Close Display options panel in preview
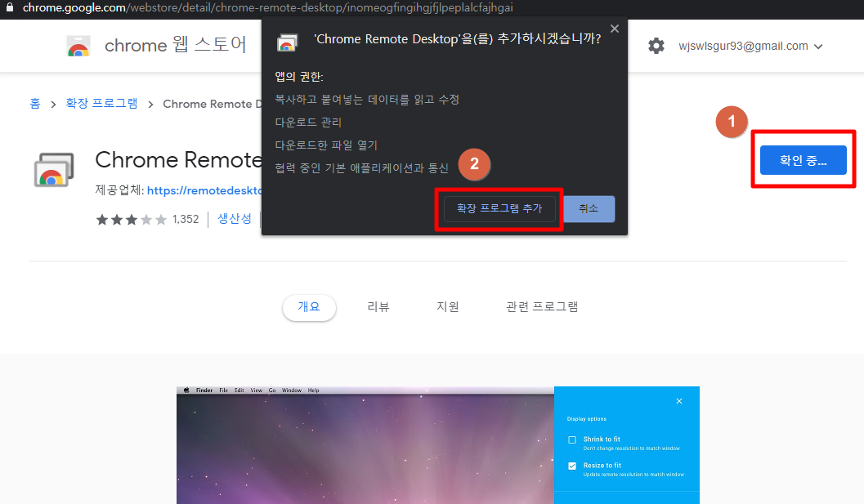Screen dimensions: 864x504 678,401
